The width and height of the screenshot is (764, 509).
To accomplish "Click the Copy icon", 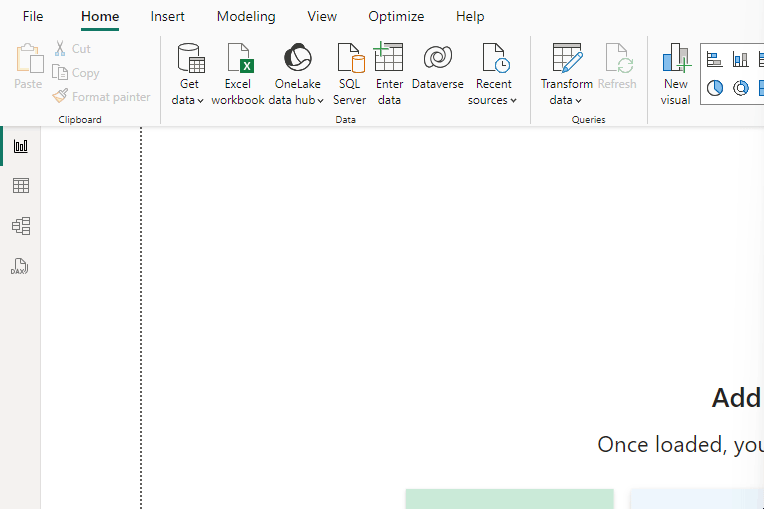I will pos(60,73).
